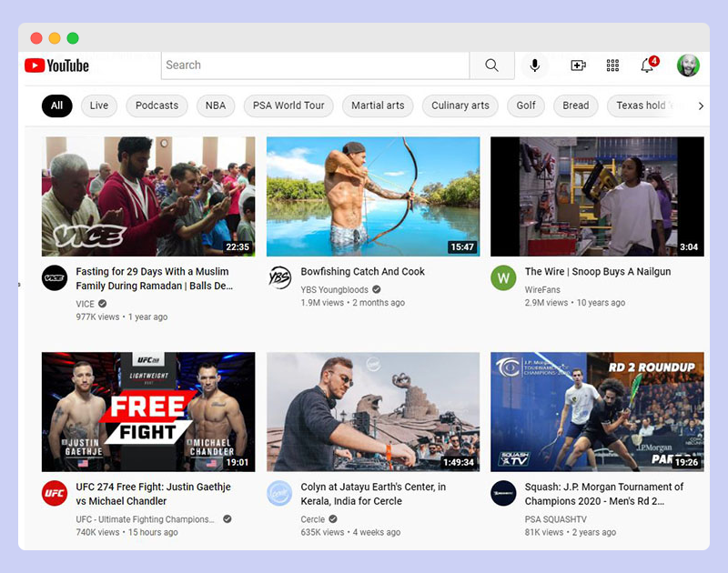
Task: Click the verified badge beside Cercle
Action: (333, 519)
